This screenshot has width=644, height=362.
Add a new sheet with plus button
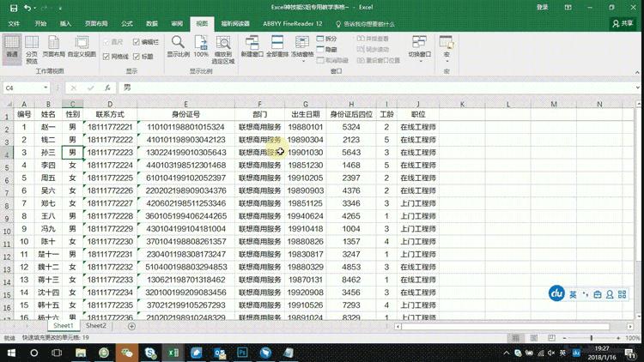pyautogui.click(x=131, y=326)
